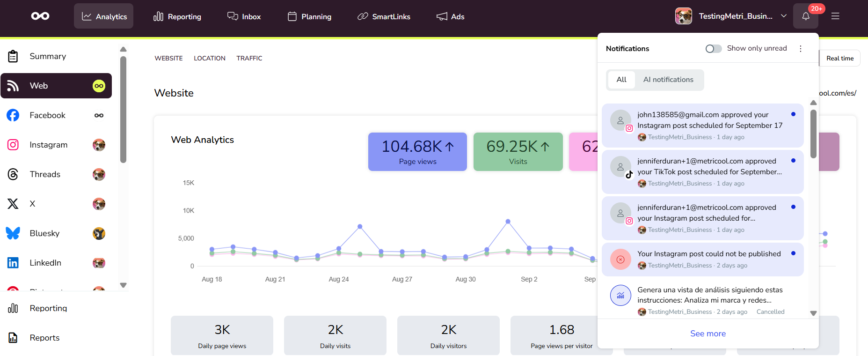Select the Threads icon in sidebar

point(13,174)
